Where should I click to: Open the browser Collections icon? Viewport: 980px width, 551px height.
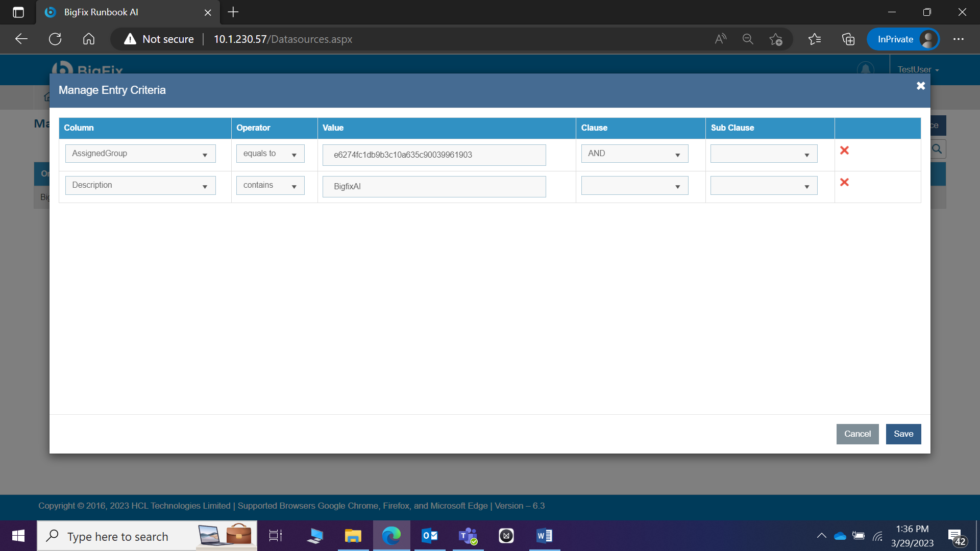[x=848, y=39]
